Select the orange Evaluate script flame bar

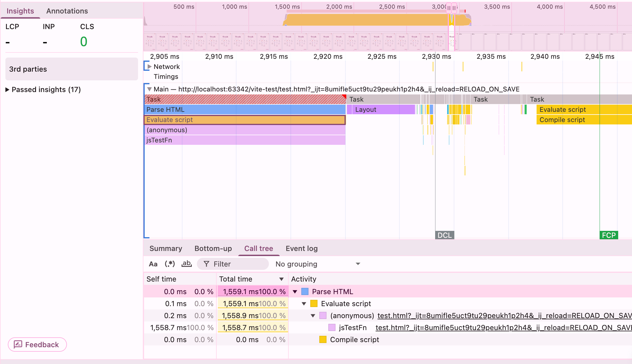[x=245, y=120]
